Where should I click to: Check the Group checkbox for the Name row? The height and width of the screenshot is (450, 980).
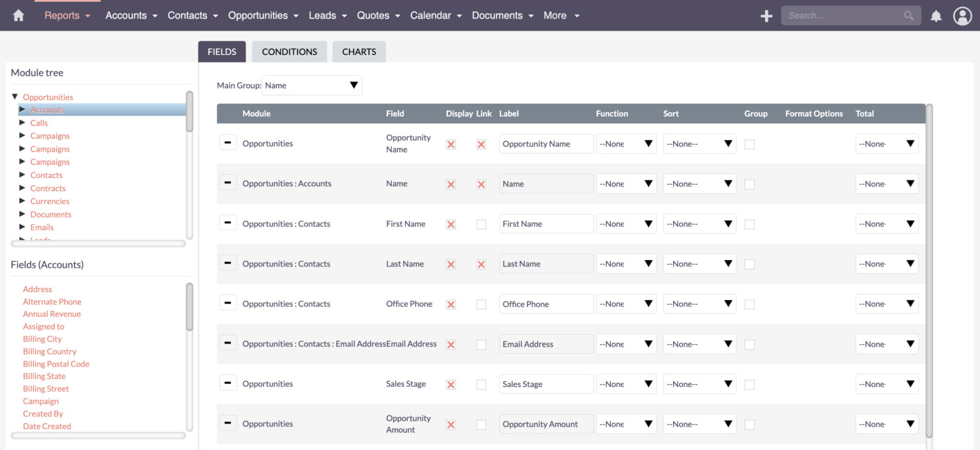[749, 184]
